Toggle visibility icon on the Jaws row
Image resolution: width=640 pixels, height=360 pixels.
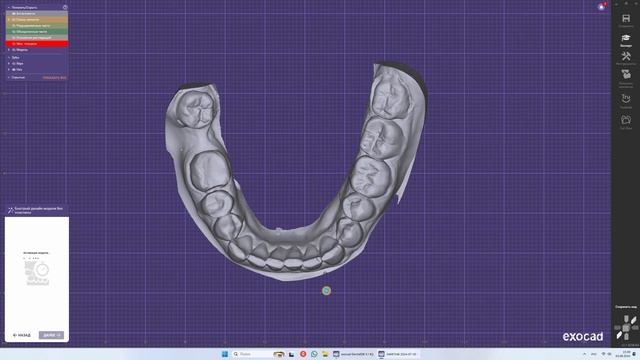coord(14,64)
